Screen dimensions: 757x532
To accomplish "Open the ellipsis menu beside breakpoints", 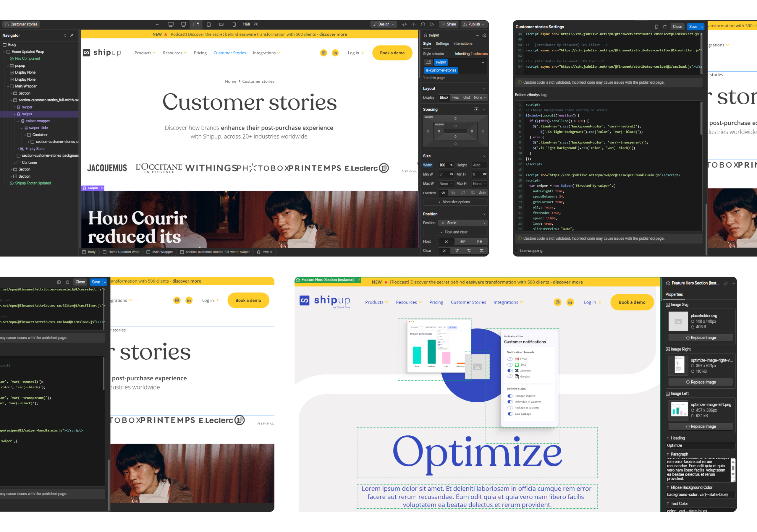I will 158,25.
